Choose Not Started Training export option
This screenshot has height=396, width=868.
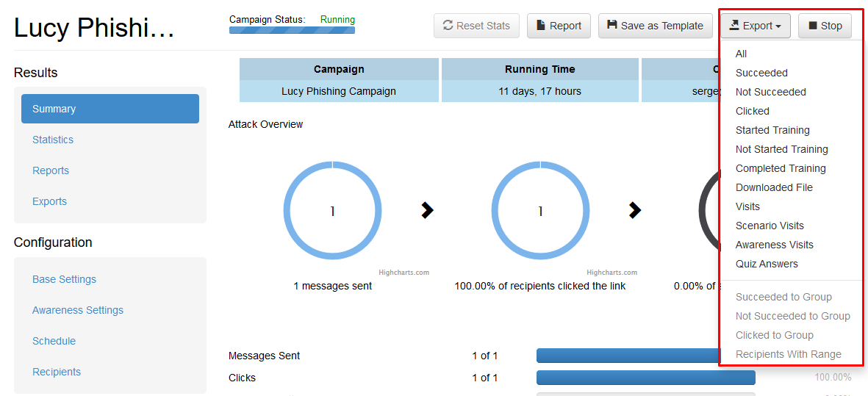point(782,149)
